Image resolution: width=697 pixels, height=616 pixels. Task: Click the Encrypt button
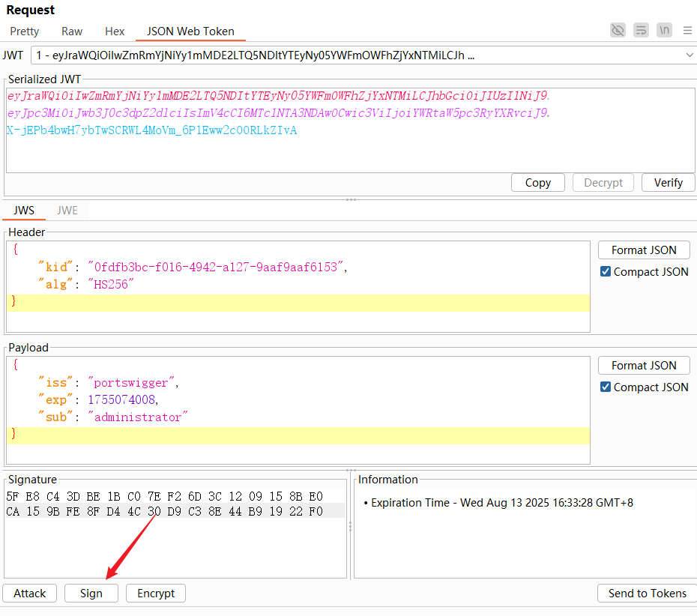pyautogui.click(x=156, y=594)
